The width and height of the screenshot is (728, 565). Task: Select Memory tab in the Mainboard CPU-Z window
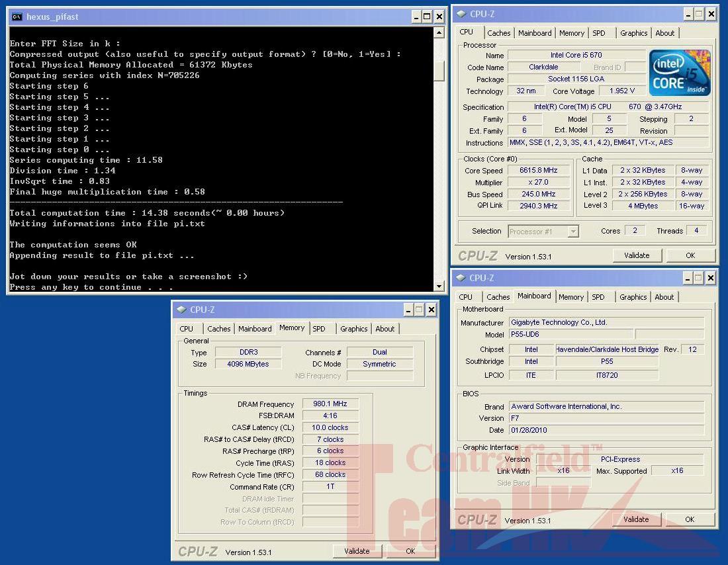[571, 296]
